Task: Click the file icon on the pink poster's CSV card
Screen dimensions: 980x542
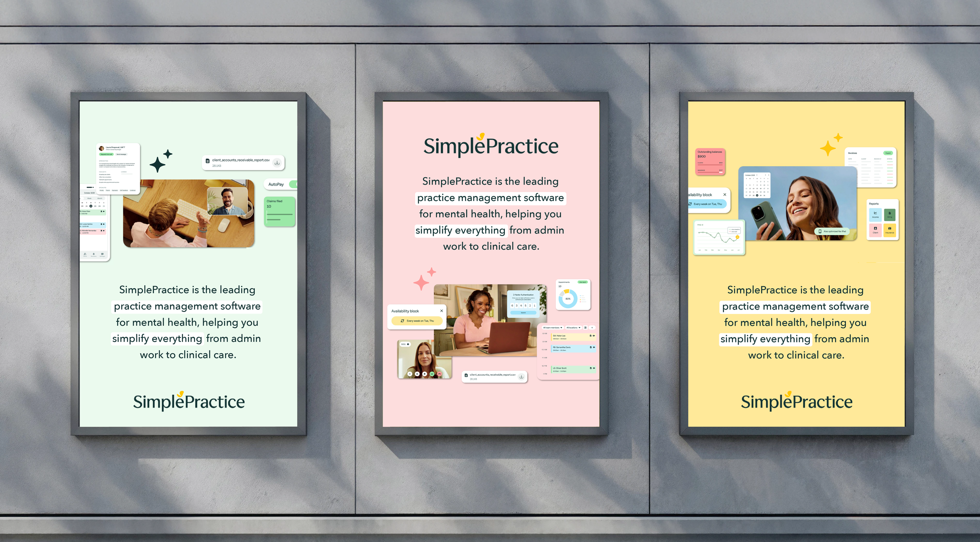Action: [466, 375]
